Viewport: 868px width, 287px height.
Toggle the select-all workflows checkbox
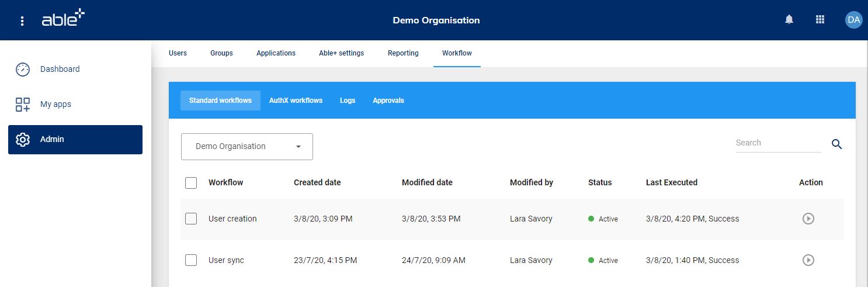(x=191, y=183)
